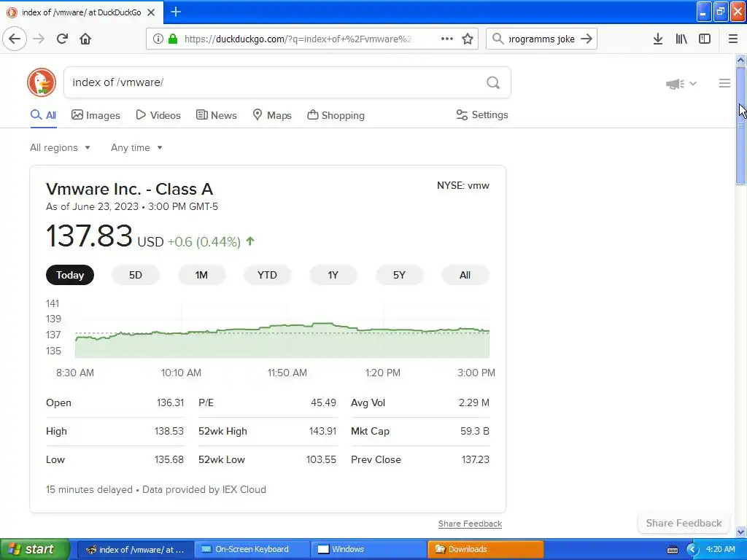Click the DuckDuckGo duck logo

[42, 82]
